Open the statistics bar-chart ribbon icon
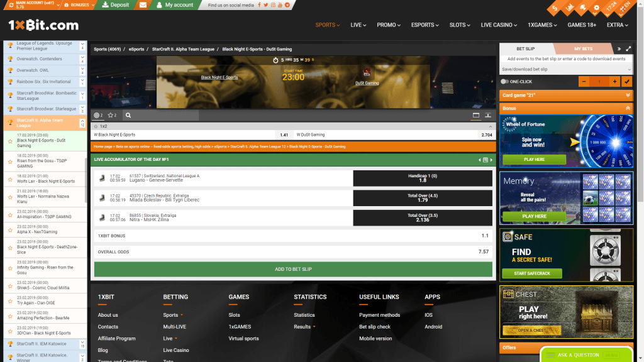 pos(569,8)
